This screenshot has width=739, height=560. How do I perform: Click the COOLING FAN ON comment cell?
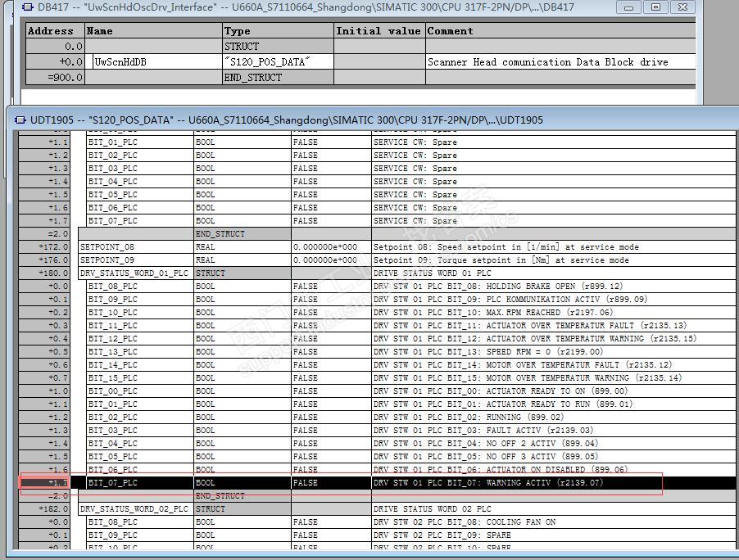[x=554, y=522]
